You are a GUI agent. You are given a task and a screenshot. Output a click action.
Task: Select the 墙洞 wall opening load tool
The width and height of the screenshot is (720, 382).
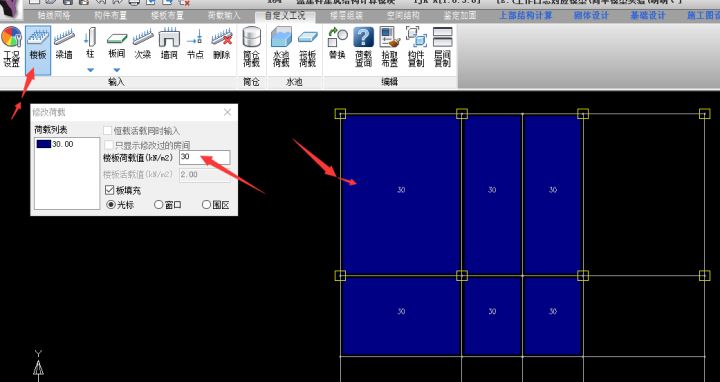[169, 45]
